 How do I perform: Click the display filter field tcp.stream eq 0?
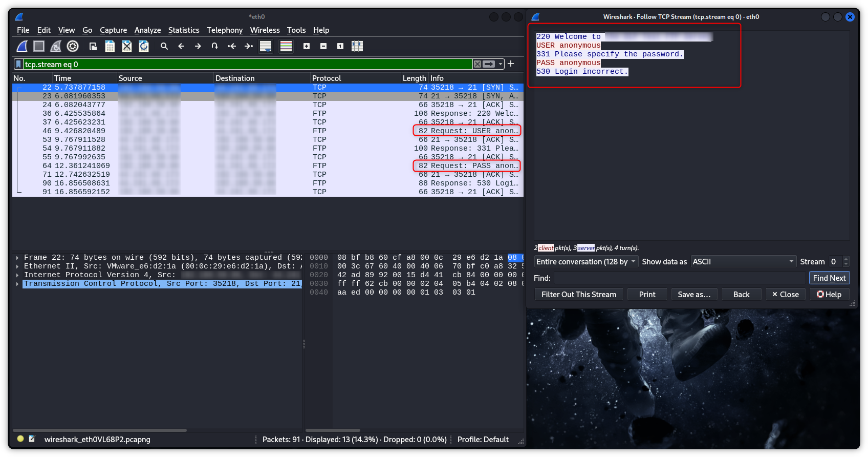pyautogui.click(x=248, y=64)
